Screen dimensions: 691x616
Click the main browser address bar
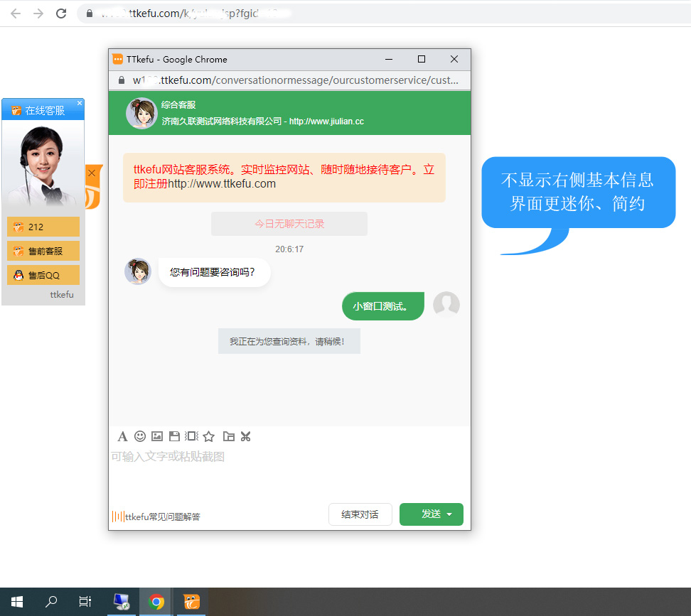point(383,13)
